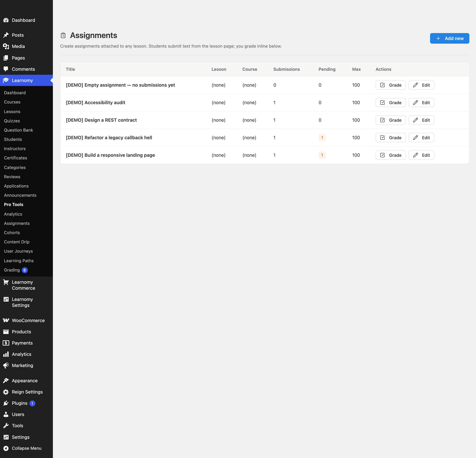Click the Submissions column header

click(x=287, y=69)
